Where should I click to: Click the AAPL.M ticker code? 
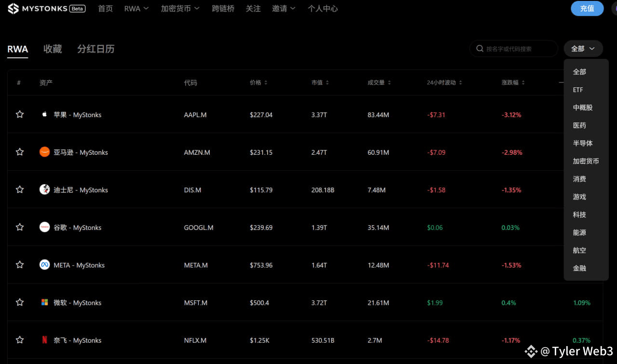195,115
